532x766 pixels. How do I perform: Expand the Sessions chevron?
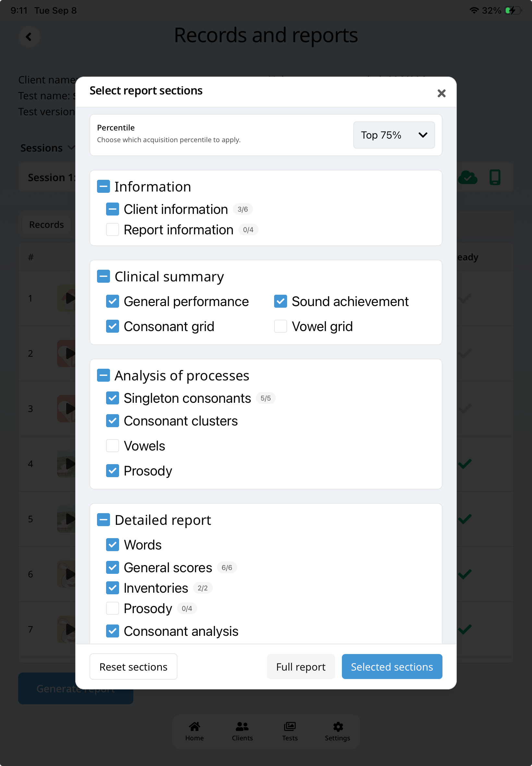coord(71,148)
